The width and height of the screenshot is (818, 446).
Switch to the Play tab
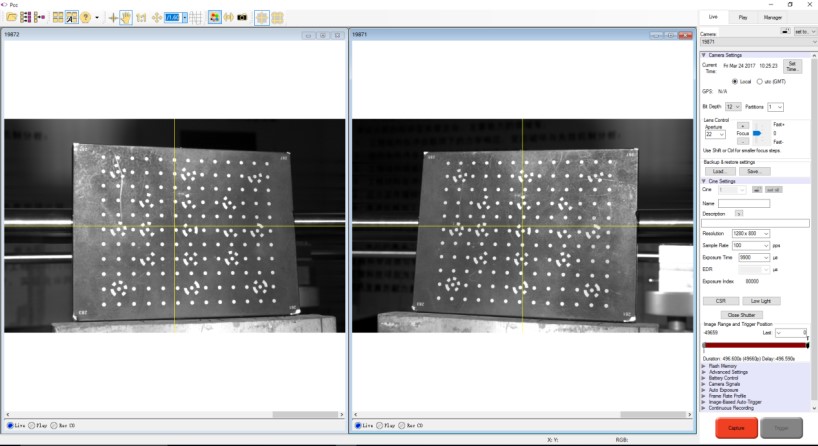(x=742, y=17)
